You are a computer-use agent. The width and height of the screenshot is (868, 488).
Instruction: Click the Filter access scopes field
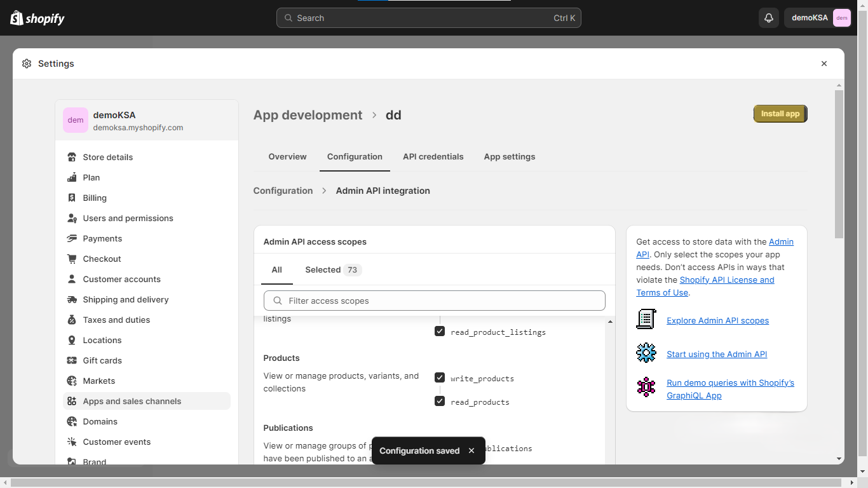tap(435, 301)
